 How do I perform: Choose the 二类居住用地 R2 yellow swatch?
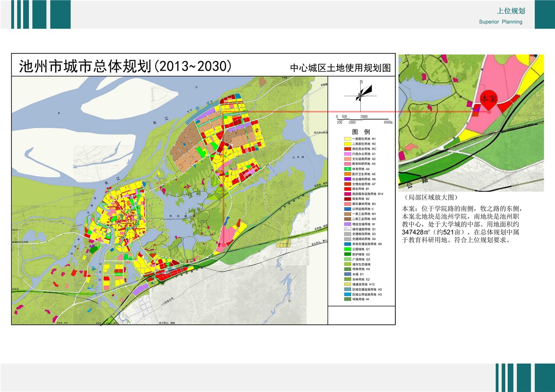(x=347, y=144)
